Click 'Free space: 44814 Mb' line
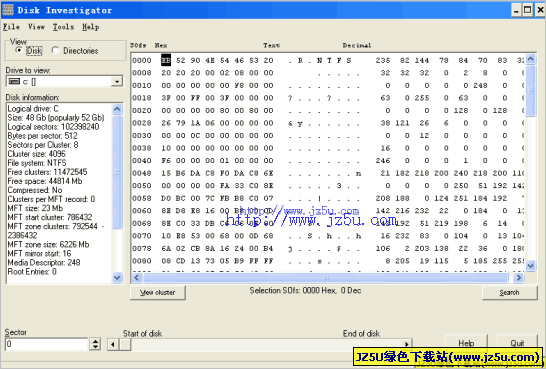Image resolution: width=546 pixels, height=369 pixels. point(45,181)
